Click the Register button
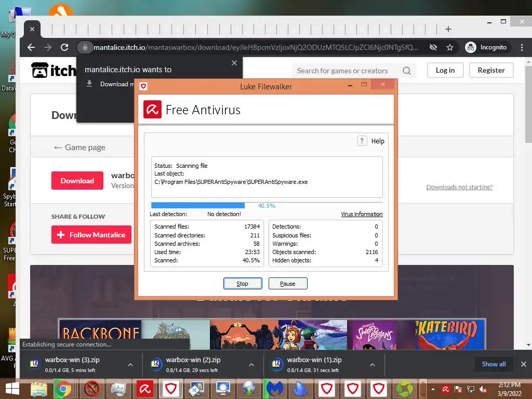Screen dimensions: 532x399 click(x=491, y=70)
